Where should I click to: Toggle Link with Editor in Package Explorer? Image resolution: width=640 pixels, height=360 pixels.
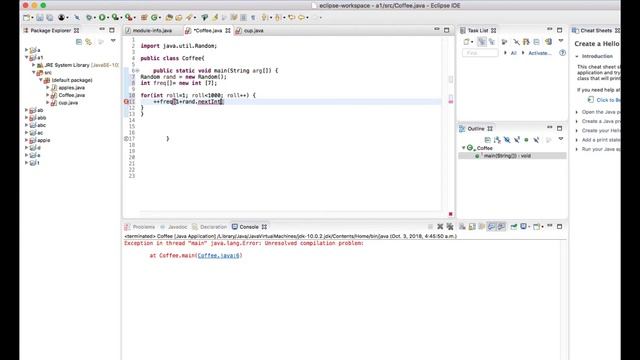(x=89, y=42)
